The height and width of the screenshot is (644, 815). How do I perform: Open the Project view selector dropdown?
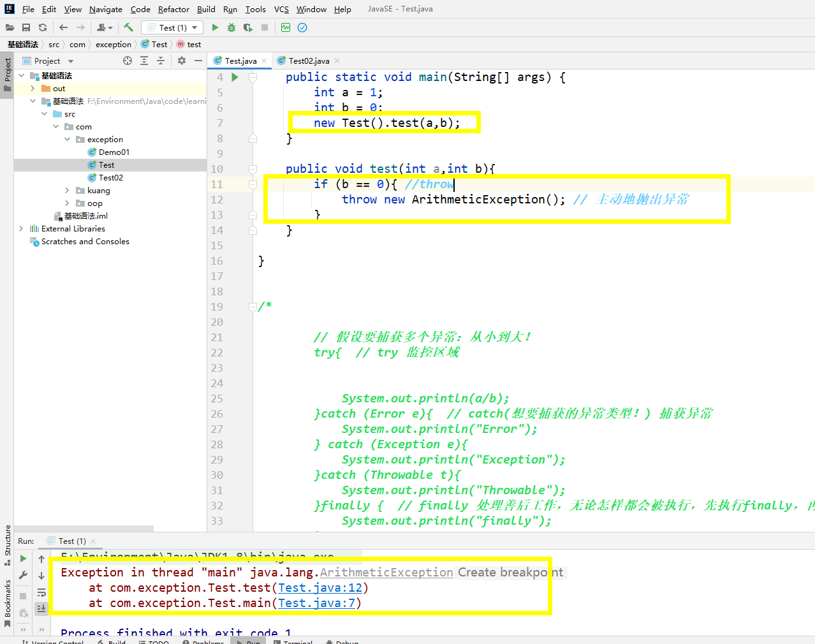(x=48, y=61)
